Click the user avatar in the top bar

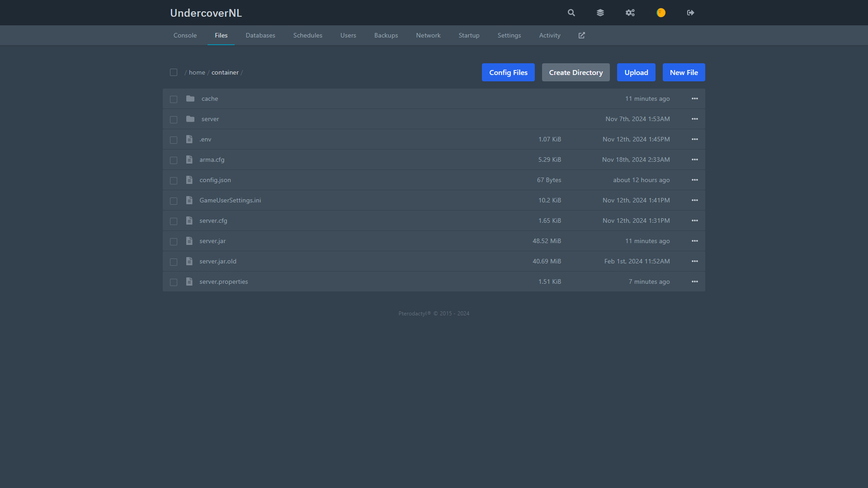[660, 13]
